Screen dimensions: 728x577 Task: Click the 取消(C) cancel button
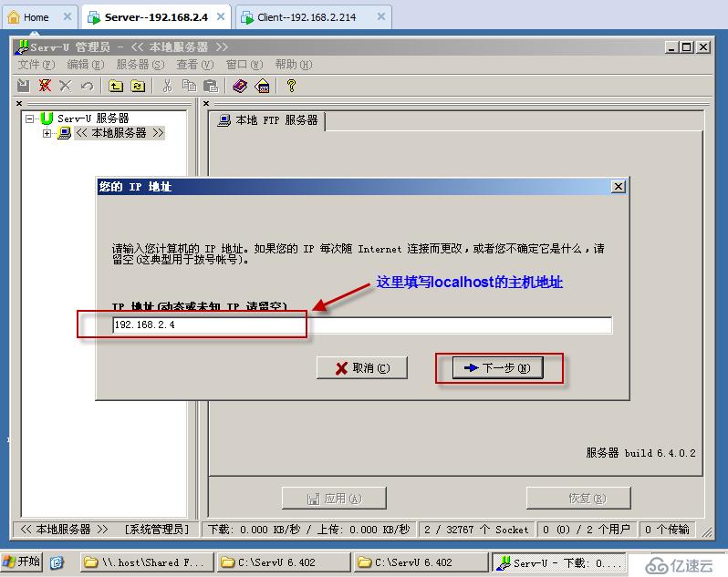point(362,368)
